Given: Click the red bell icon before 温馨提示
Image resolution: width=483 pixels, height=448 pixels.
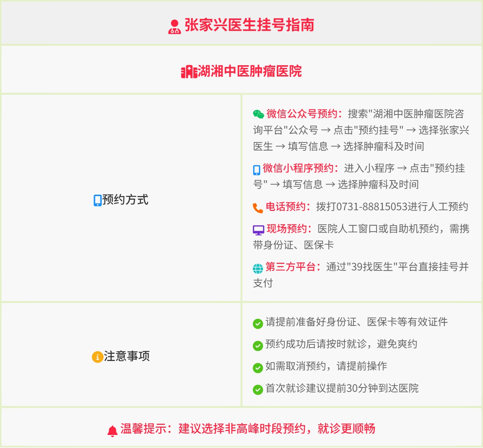Looking at the screenshot, I should (112, 431).
